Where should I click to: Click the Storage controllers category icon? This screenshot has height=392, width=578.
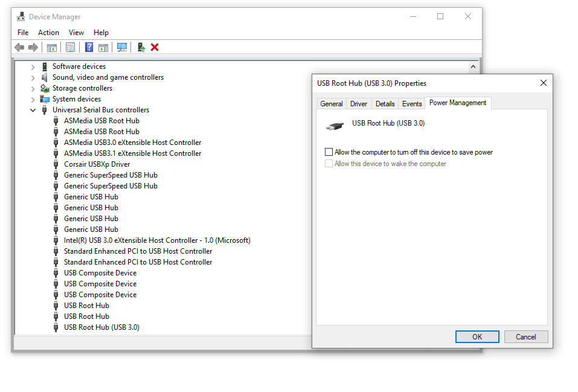click(45, 88)
